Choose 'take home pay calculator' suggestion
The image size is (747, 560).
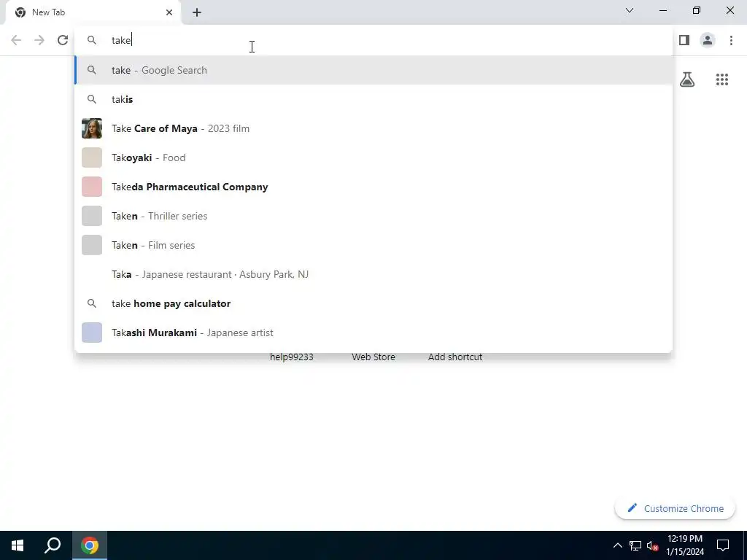(x=373, y=303)
